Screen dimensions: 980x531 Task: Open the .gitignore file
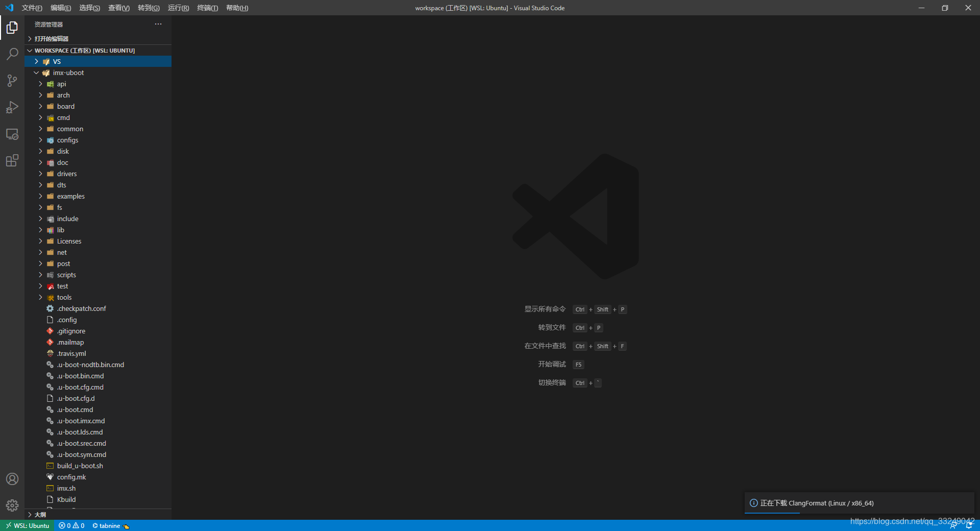(98, 331)
